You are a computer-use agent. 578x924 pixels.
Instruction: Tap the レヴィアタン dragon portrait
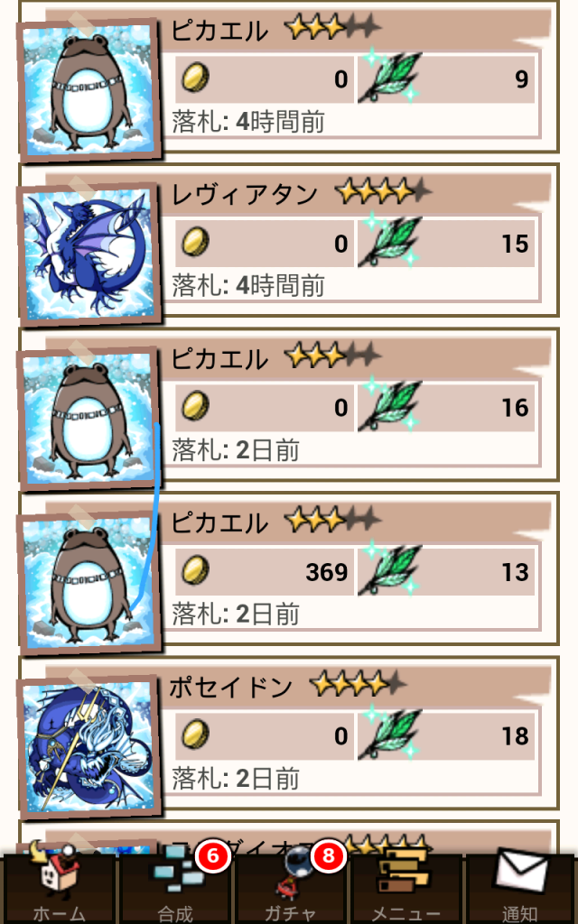89,254
